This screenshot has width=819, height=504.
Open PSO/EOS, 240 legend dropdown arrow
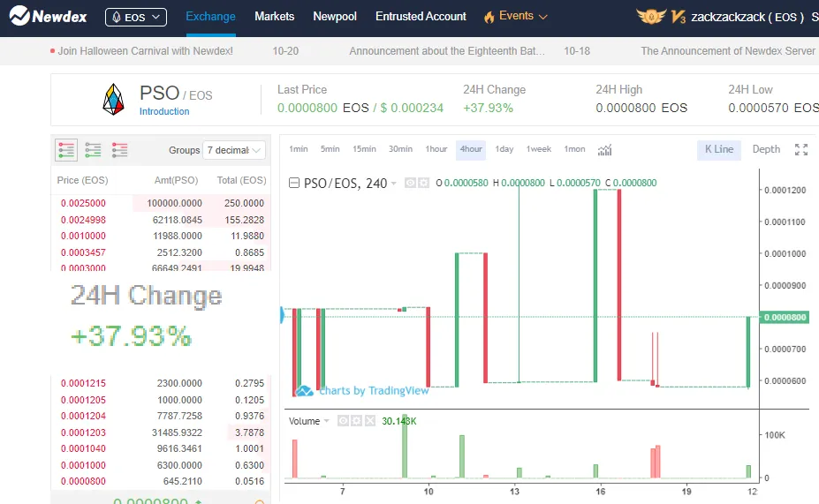[394, 184]
